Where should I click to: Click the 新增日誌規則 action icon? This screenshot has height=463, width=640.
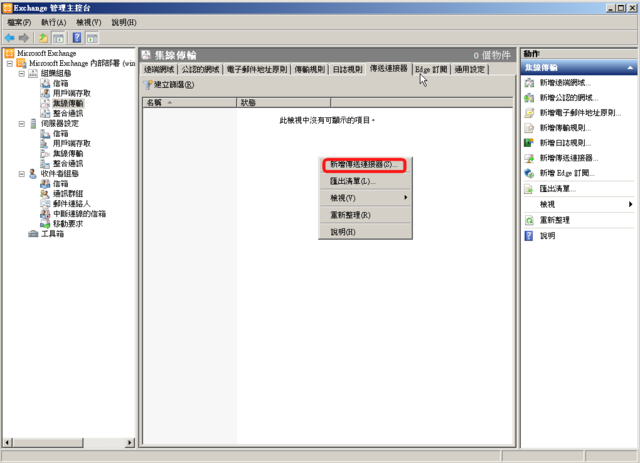coord(529,143)
